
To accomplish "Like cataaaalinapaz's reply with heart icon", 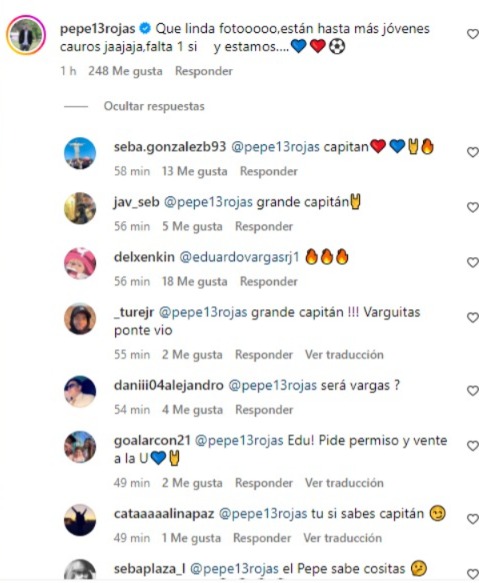I will 473,519.
